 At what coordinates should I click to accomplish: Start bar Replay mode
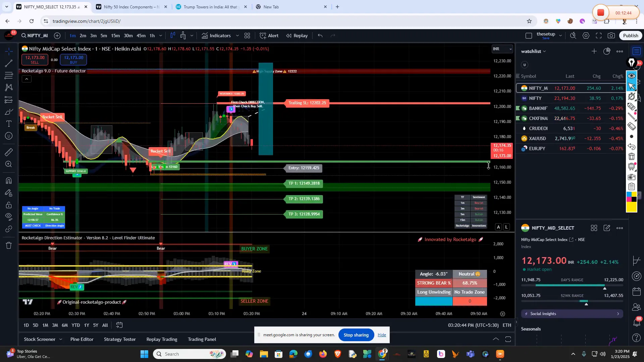pos(297,36)
